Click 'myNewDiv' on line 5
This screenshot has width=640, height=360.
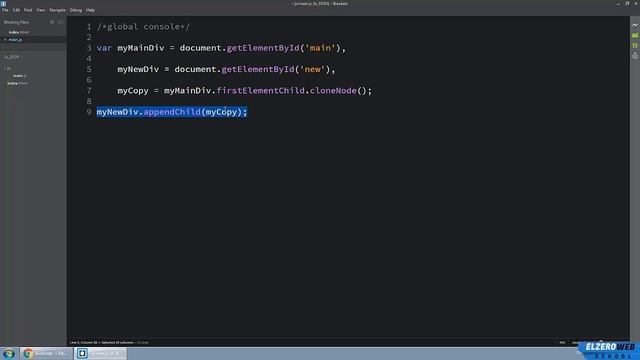pos(138,69)
